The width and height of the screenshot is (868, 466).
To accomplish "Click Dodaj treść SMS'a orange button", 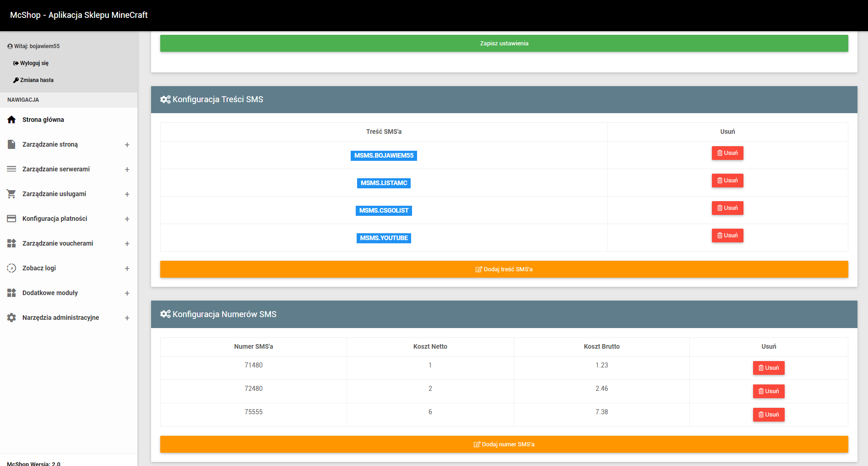I will point(504,269).
